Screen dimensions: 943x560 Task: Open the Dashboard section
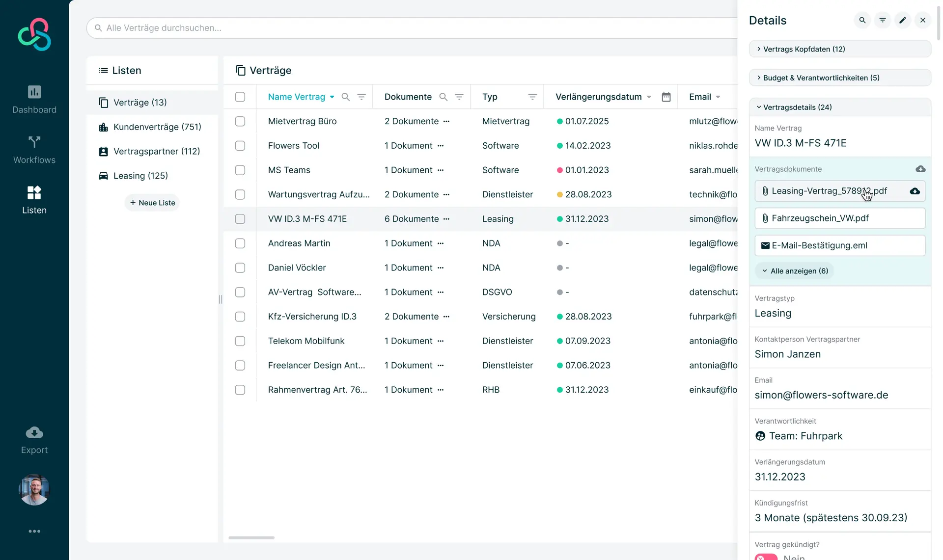pyautogui.click(x=34, y=100)
